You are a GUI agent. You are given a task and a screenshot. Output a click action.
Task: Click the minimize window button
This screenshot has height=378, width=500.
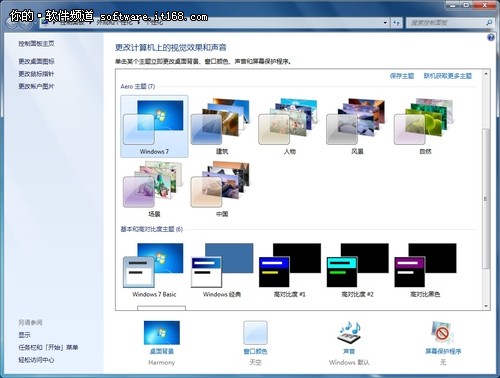[x=453, y=5]
